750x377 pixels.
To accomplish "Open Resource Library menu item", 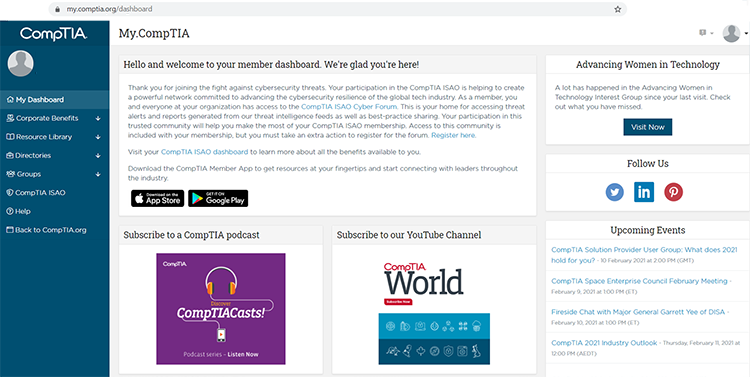I will tap(55, 137).
